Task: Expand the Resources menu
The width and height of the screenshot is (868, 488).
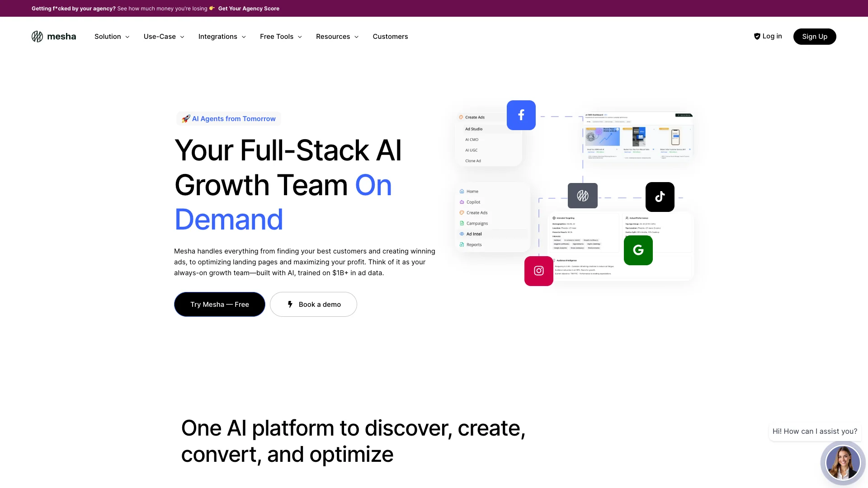Action: tap(337, 37)
